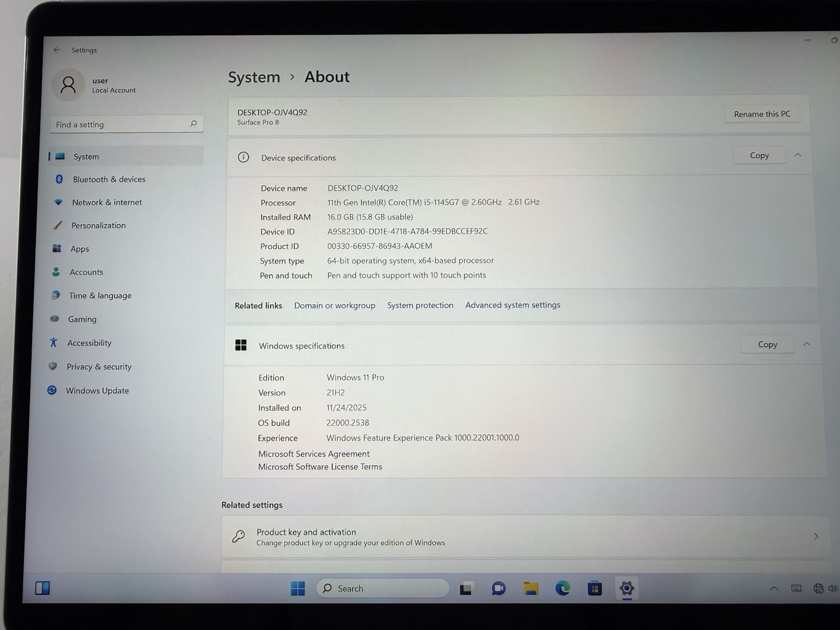840x630 pixels.
Task: Open File Explorer from the taskbar
Action: 531,589
